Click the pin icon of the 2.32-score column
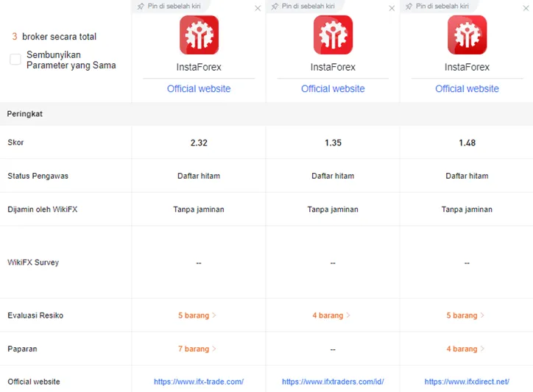This screenshot has height=392, width=533. pyautogui.click(x=141, y=6)
